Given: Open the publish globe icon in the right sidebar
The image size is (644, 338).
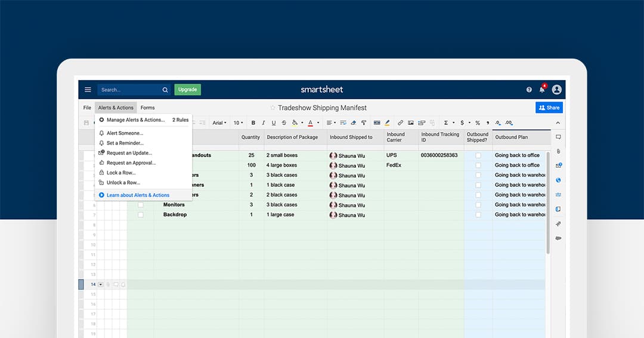Looking at the screenshot, I should 558,180.
